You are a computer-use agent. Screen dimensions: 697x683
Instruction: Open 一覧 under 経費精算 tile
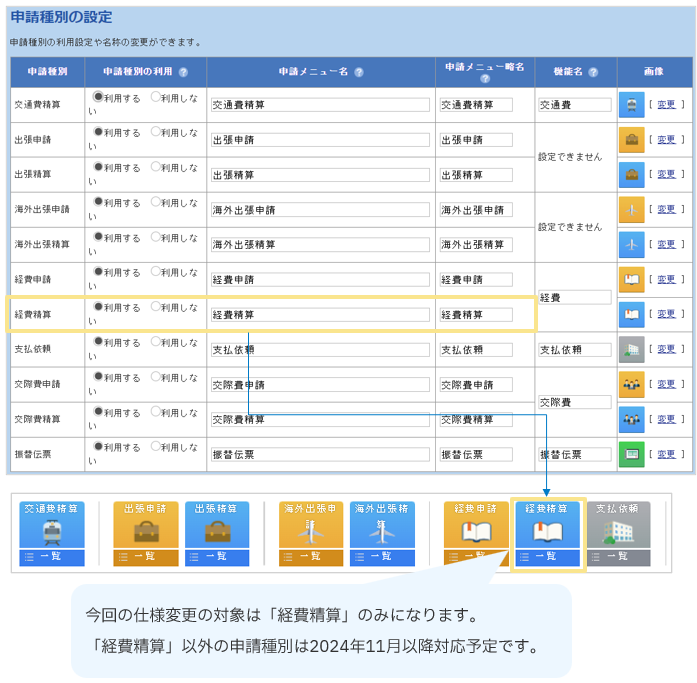click(547, 557)
